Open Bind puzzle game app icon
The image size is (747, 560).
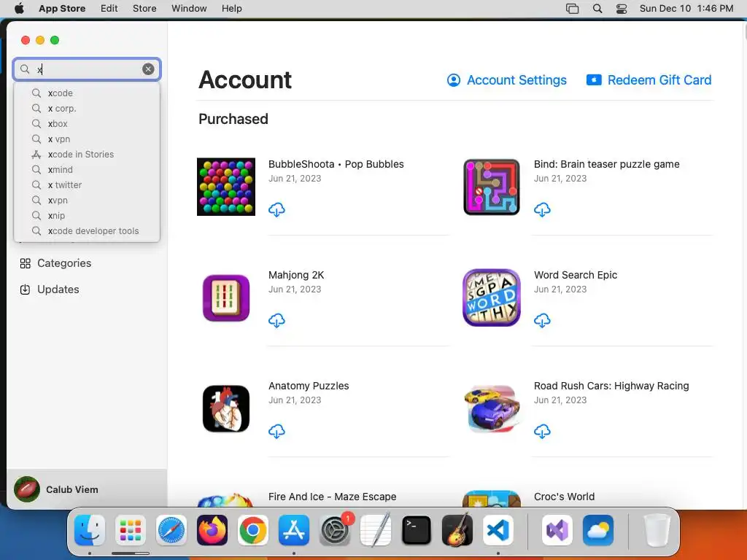[x=492, y=187]
